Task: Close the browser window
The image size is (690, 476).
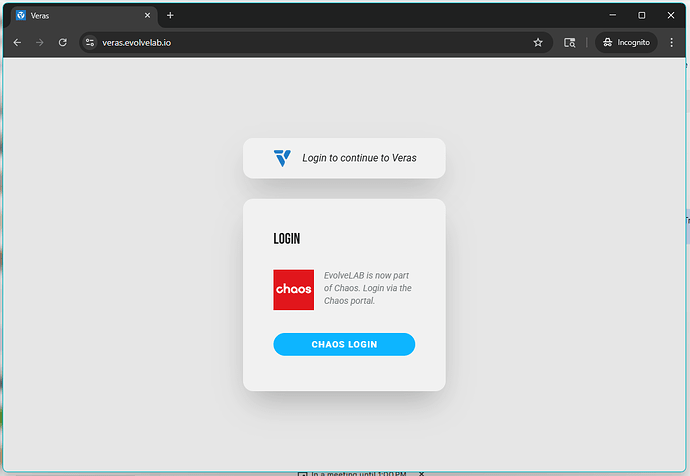Action: tap(671, 15)
